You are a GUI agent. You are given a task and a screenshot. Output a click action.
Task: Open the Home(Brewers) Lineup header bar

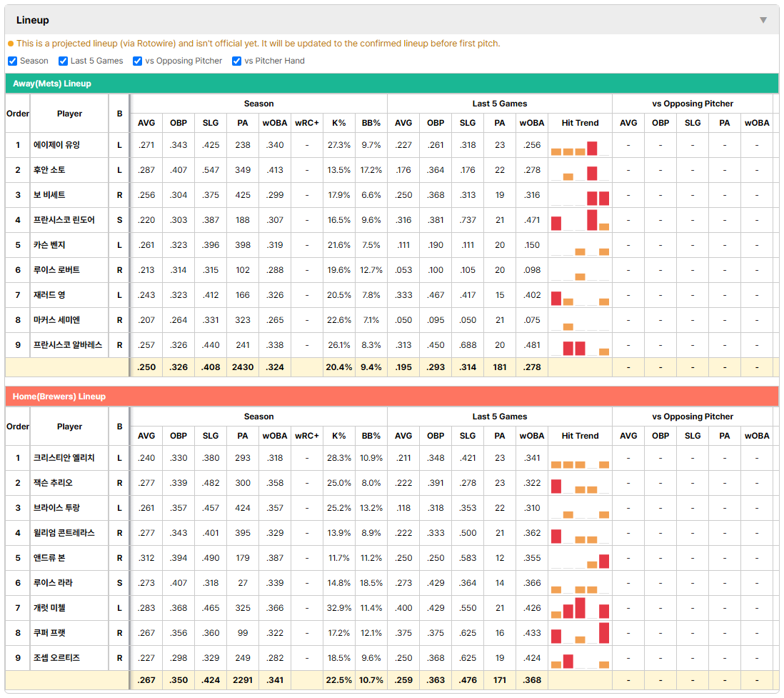(391, 397)
